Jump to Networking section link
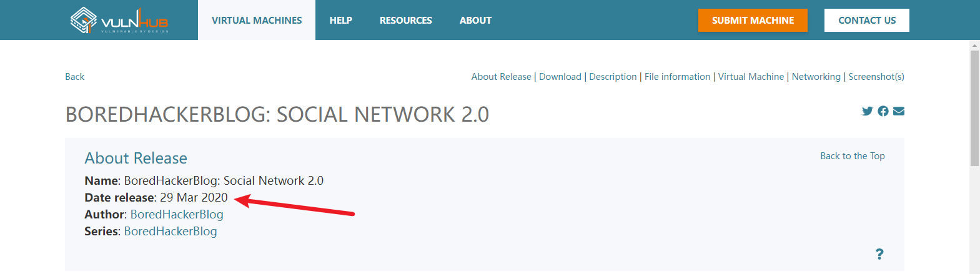 816,77
